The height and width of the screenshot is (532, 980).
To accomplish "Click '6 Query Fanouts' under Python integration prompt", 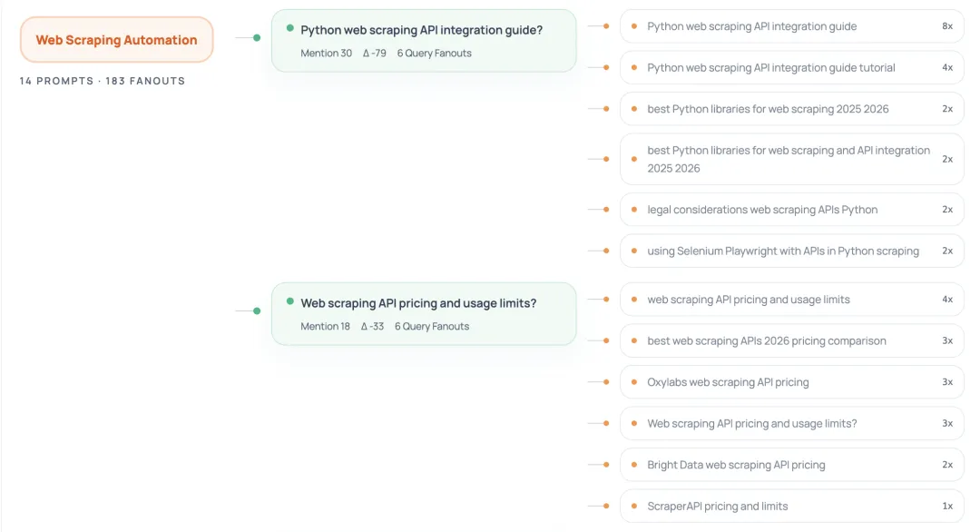I will click(434, 54).
